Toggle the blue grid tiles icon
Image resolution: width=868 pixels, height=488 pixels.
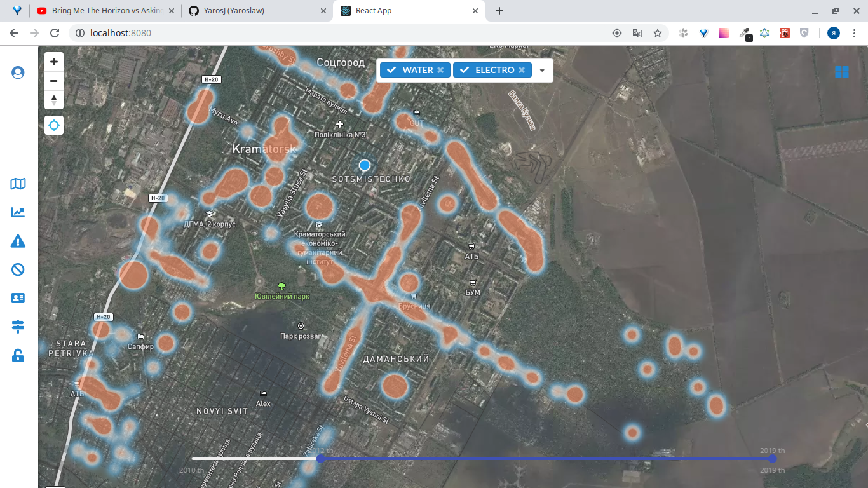coord(842,72)
